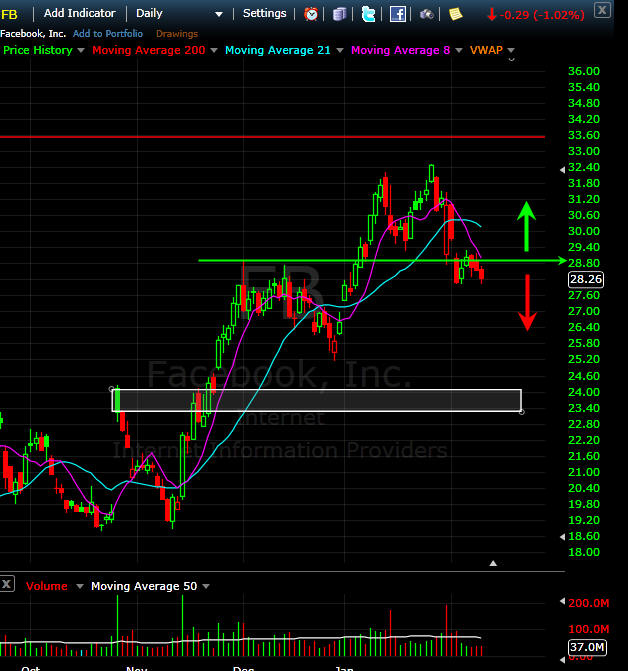Open the yellow notes icon

(455, 14)
